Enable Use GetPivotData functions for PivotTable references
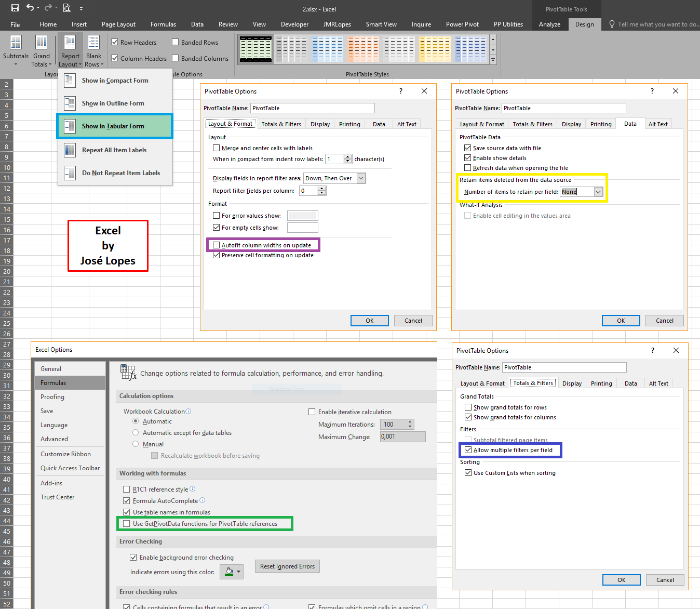Viewport: 700px width, 609px height. point(127,523)
